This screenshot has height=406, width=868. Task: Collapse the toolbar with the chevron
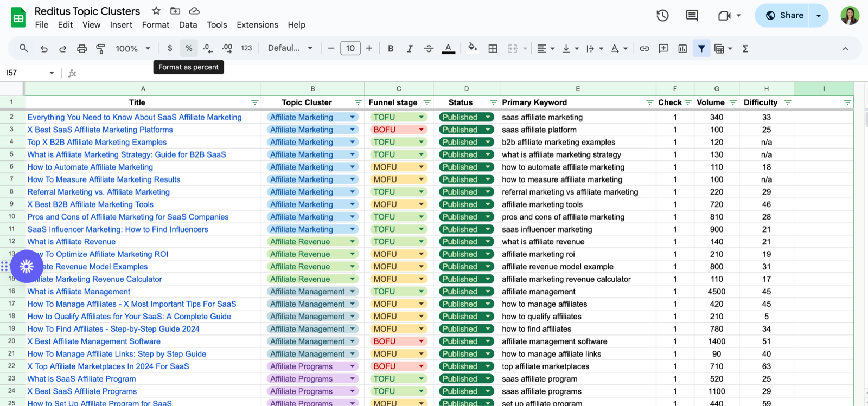[x=845, y=49]
